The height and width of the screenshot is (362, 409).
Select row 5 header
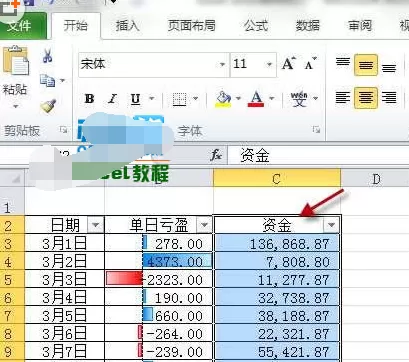[12, 279]
